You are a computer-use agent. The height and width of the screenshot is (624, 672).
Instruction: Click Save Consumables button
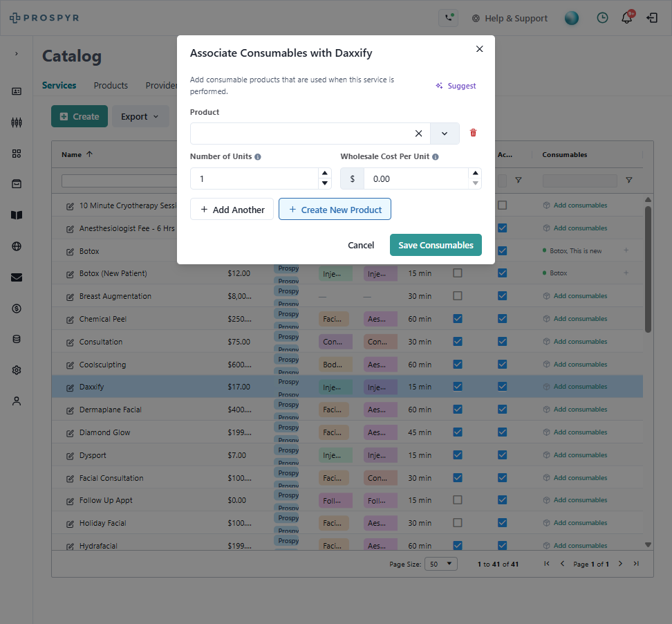[436, 245]
